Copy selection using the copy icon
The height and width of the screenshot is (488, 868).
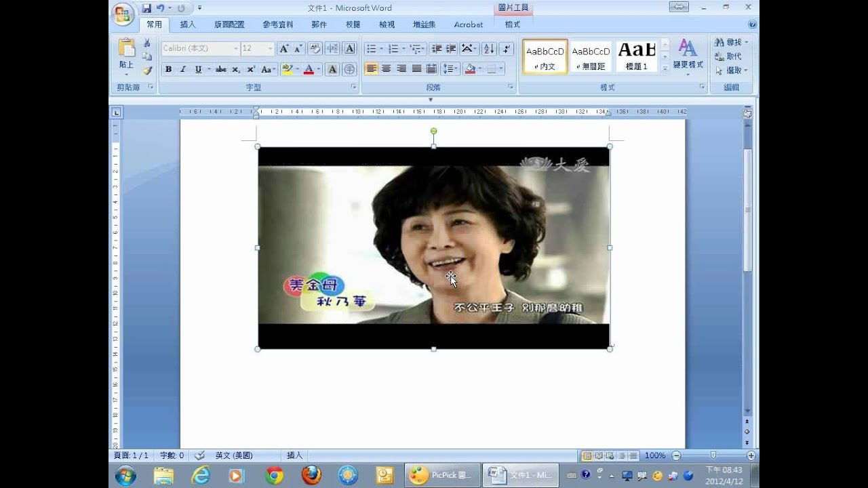pos(147,56)
